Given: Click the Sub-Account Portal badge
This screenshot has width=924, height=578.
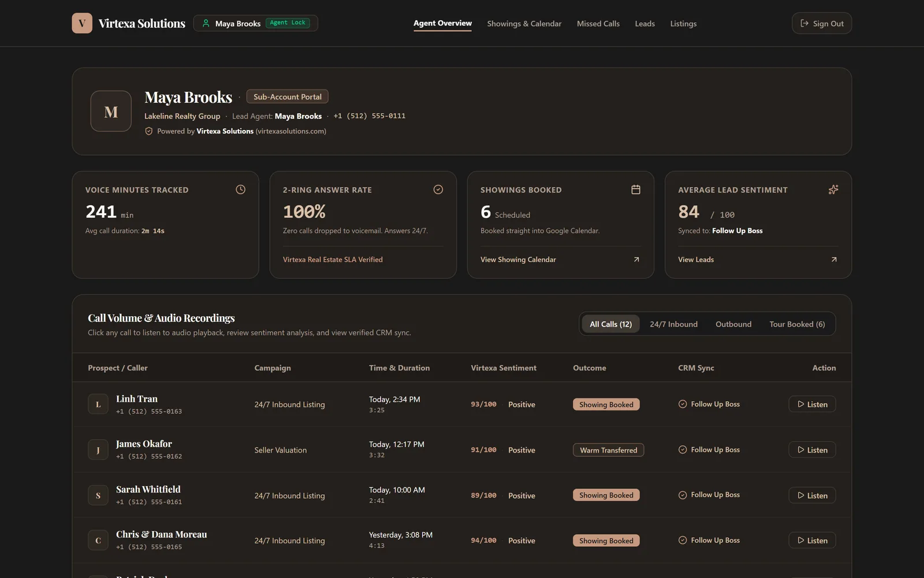Looking at the screenshot, I should click(x=288, y=97).
